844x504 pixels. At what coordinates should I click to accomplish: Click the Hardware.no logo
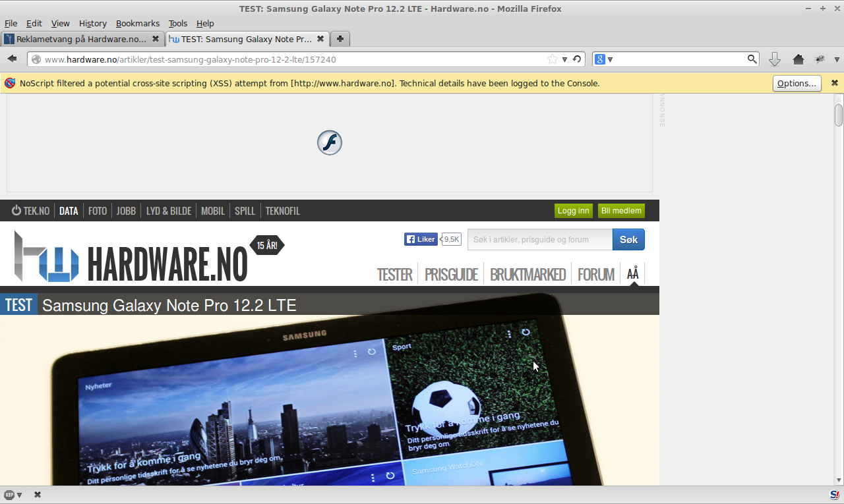click(x=131, y=258)
